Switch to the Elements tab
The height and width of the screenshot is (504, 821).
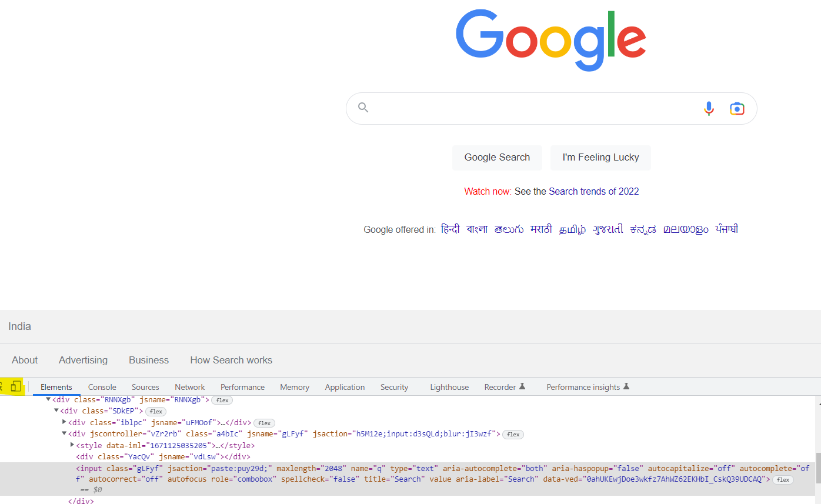56,387
